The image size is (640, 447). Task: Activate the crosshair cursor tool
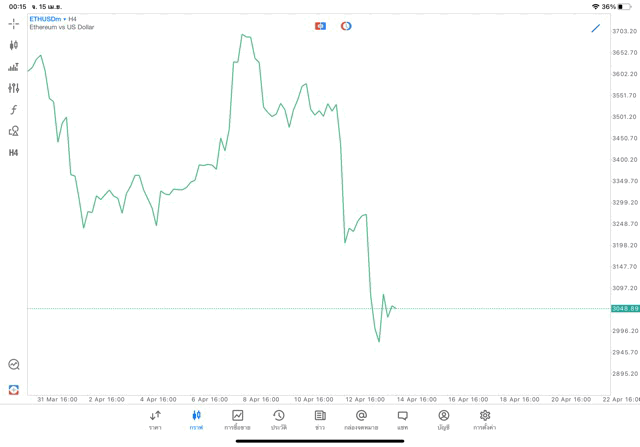click(14, 23)
